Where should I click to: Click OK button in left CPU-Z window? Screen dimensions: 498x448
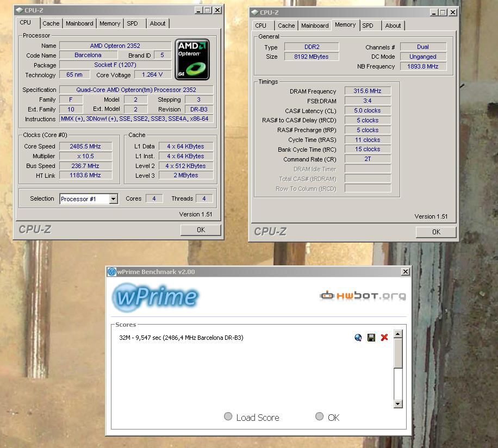point(201,230)
